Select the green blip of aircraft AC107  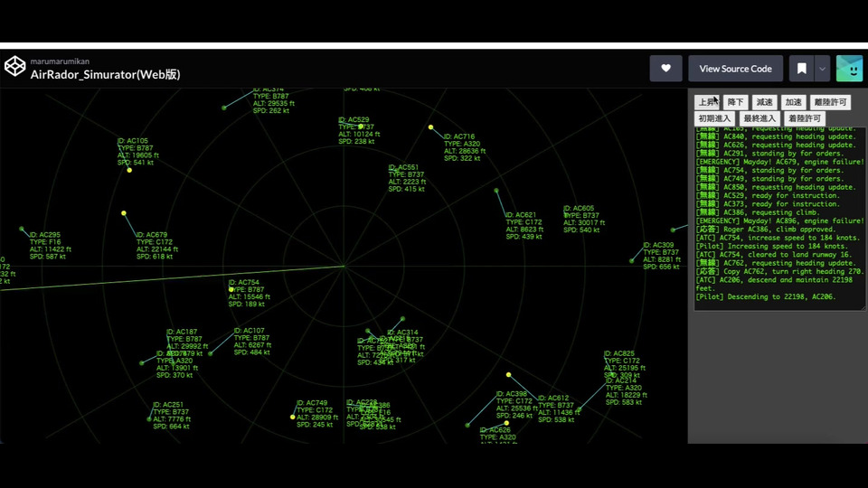pyautogui.click(x=211, y=353)
